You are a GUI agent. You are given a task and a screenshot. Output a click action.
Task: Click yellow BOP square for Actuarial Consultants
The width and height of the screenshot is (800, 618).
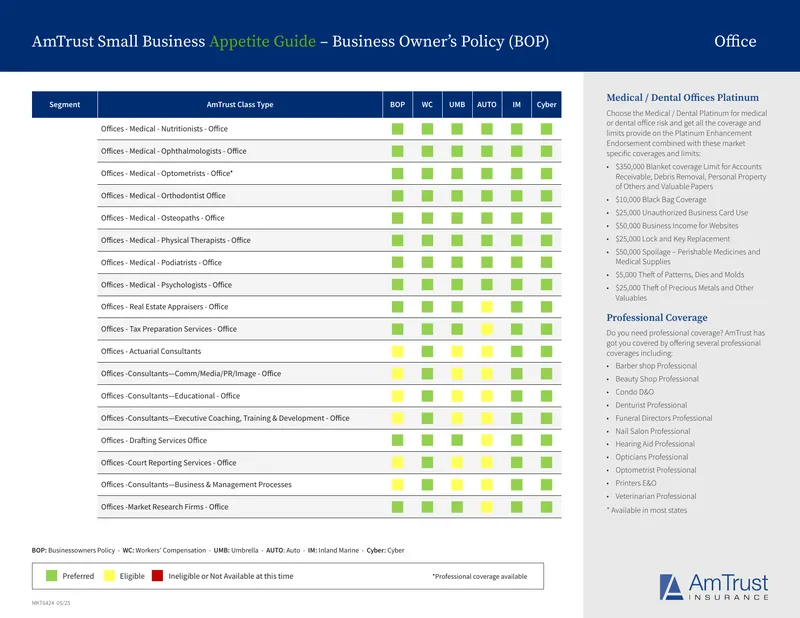pyautogui.click(x=397, y=351)
